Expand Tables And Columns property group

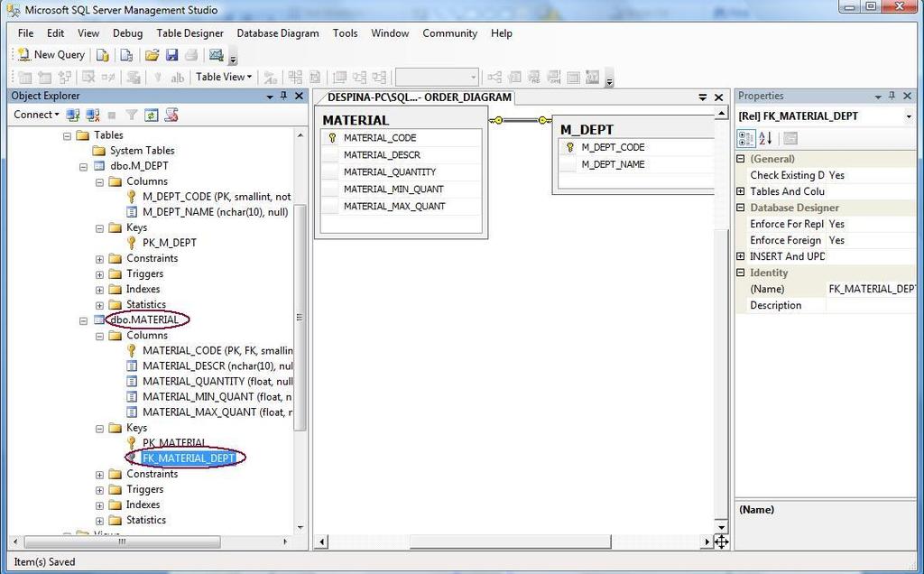(x=741, y=191)
